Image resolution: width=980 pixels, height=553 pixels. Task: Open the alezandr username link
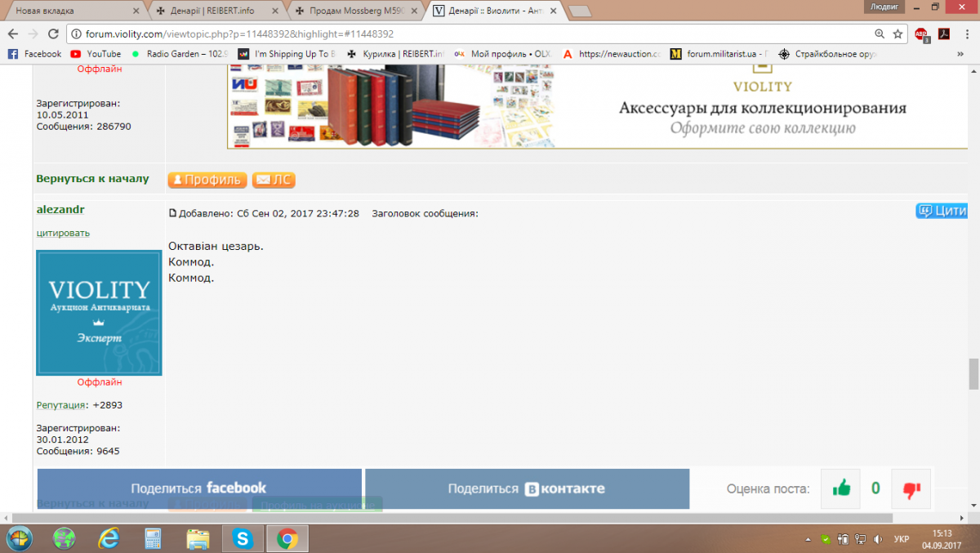(x=60, y=209)
